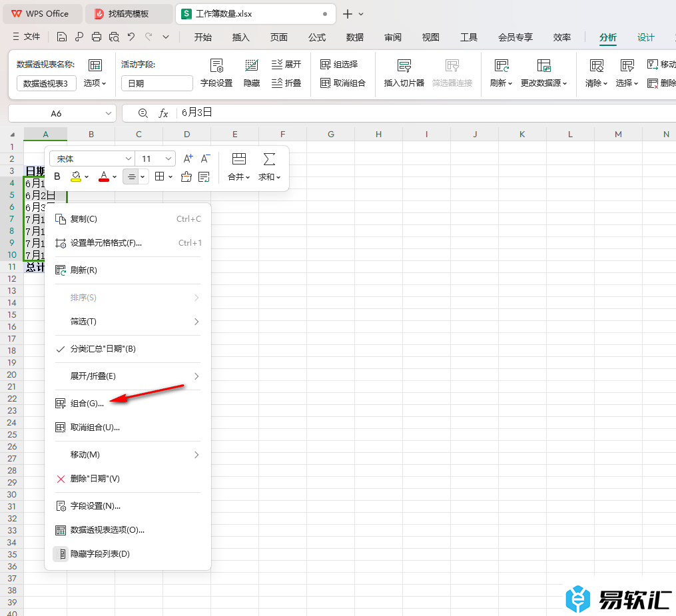Switch to 数据 ribbon tab

[x=355, y=37]
